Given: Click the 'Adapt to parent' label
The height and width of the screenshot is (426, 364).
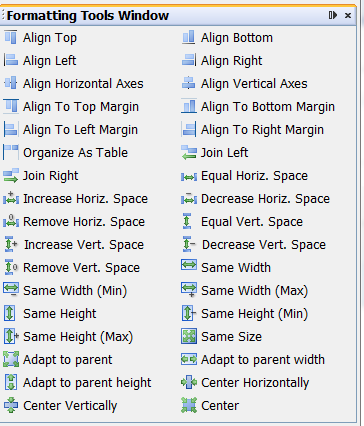Looking at the screenshot, I should (68, 360).
